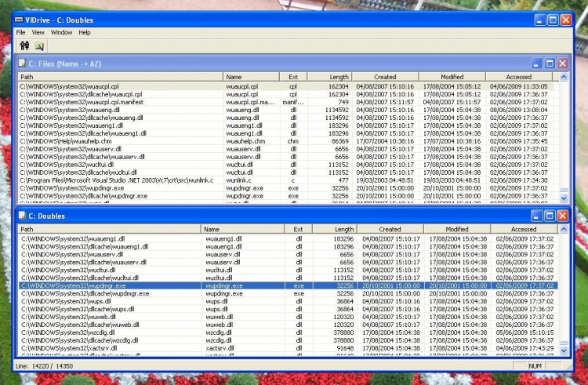The height and width of the screenshot is (385, 588).
Task: Open the Help menu
Action: [85, 32]
